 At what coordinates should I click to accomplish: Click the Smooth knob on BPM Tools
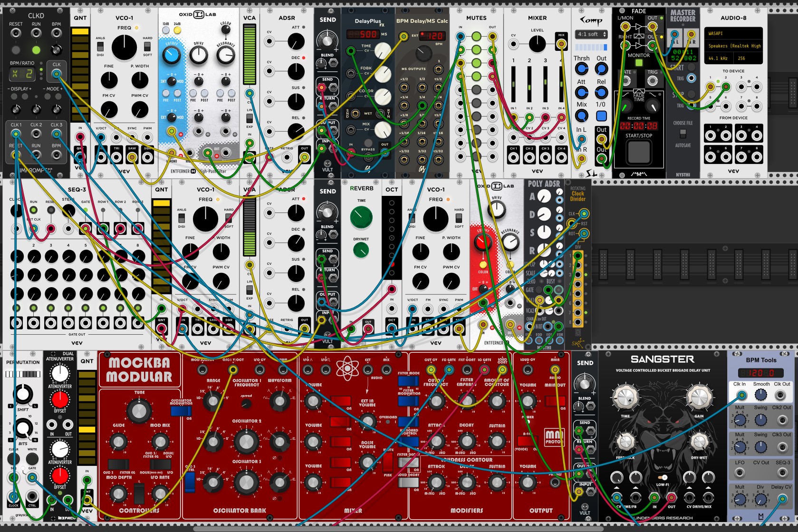tap(761, 395)
